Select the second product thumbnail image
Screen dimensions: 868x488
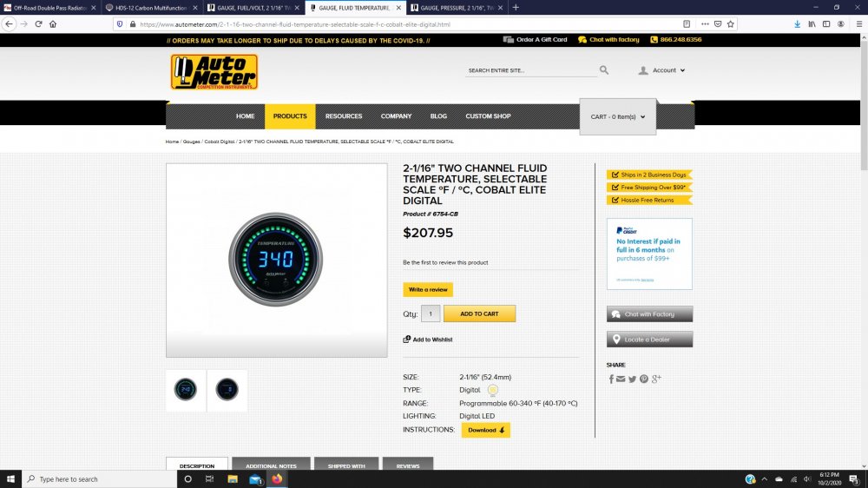pos(227,390)
